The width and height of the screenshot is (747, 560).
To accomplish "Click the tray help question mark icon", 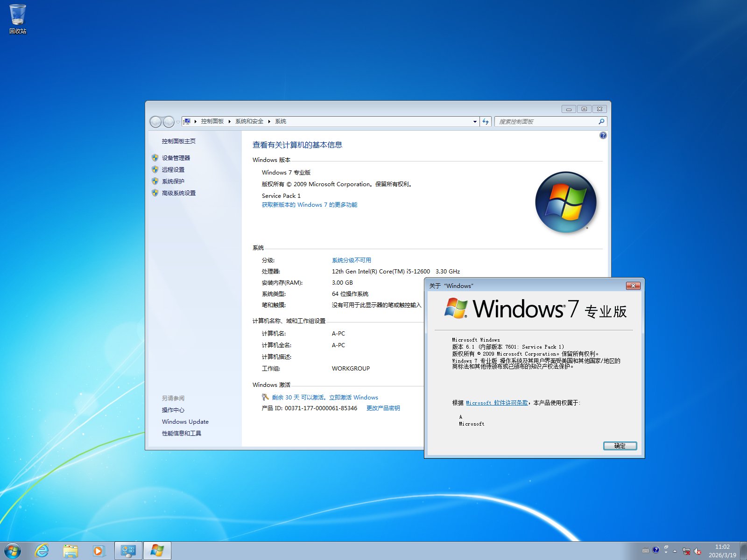I will point(656,550).
